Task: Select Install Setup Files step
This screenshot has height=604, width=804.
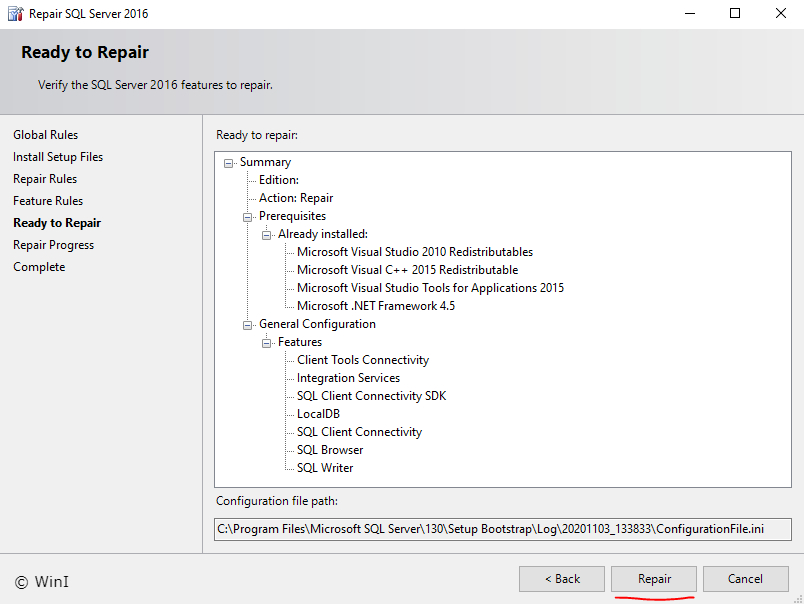Action: click(57, 156)
